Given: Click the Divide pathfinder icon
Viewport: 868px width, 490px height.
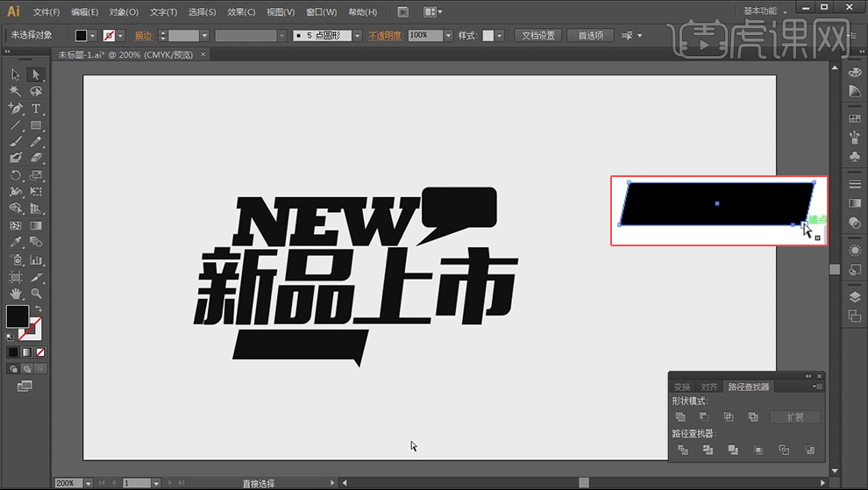Looking at the screenshot, I should 682,451.
